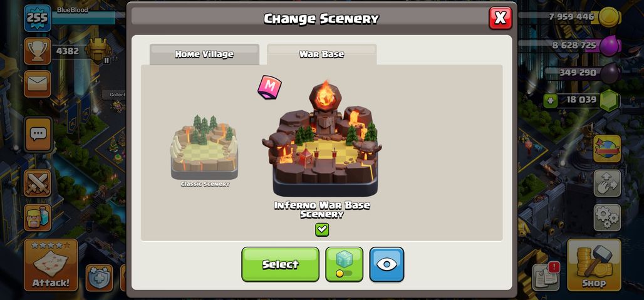
Task: Tick the green checkmark under Inferno scenery
Action: point(322,229)
